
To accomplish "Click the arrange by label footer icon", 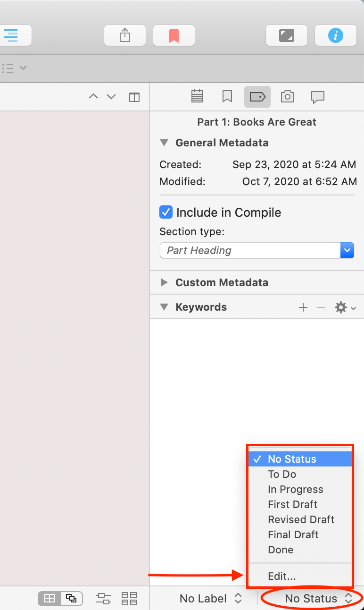I will click(103, 599).
